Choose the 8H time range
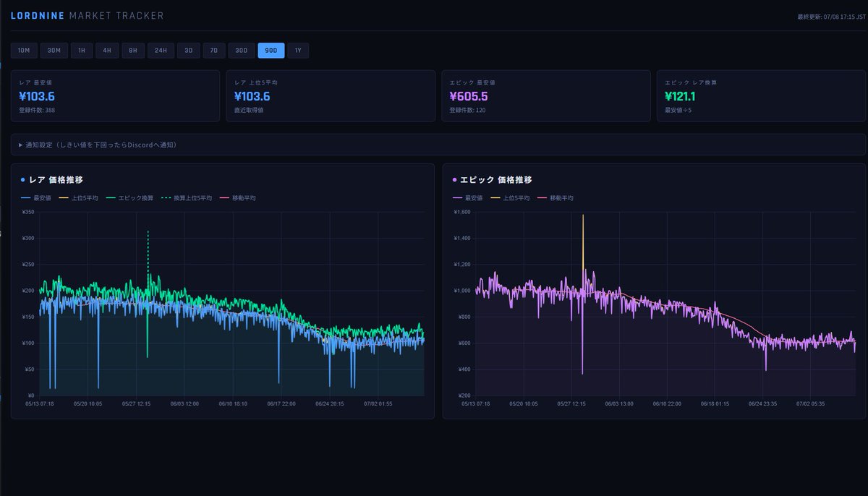 click(x=133, y=51)
